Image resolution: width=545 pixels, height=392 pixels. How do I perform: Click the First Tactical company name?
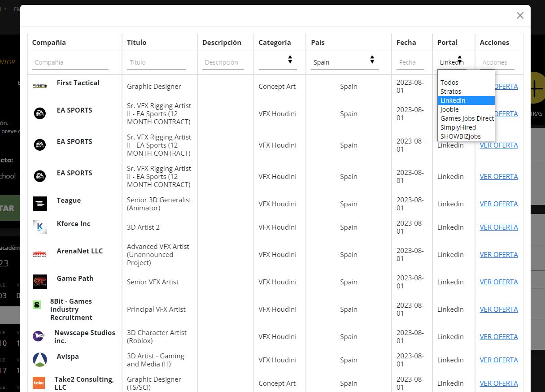click(78, 83)
